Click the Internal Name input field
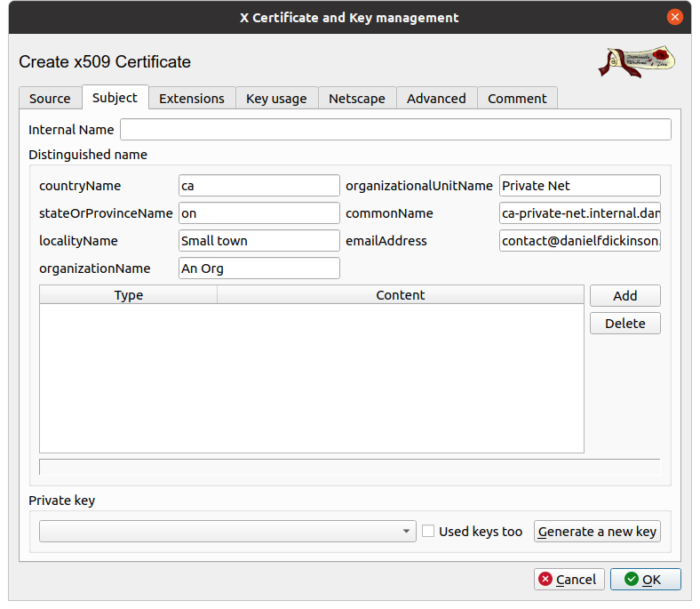 (395, 130)
